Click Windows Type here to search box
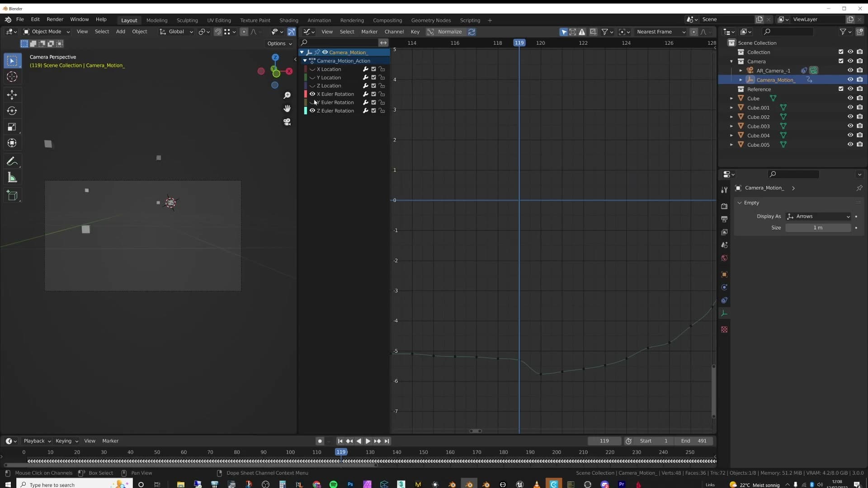The image size is (868, 488). click(75, 484)
